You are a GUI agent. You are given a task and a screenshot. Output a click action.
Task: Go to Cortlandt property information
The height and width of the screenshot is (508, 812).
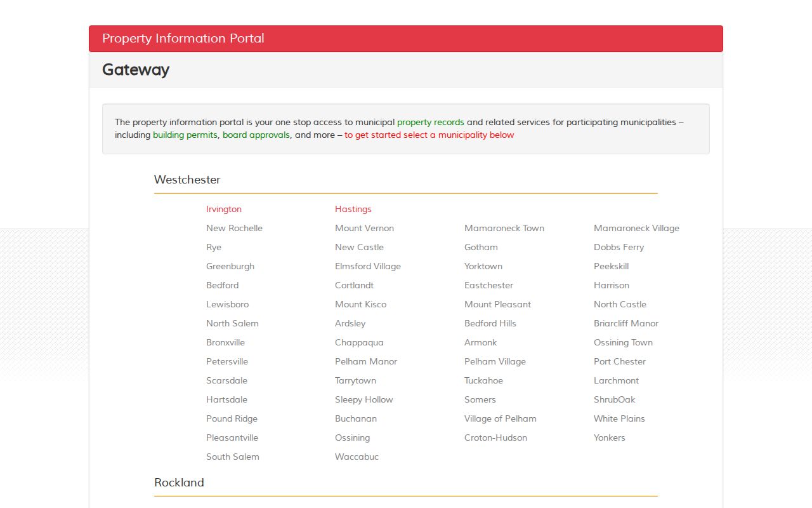354,285
